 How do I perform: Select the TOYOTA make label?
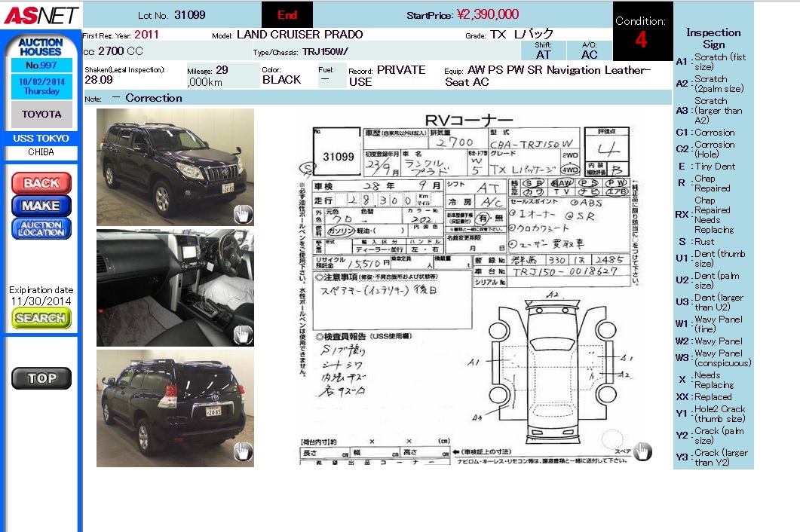click(41, 115)
